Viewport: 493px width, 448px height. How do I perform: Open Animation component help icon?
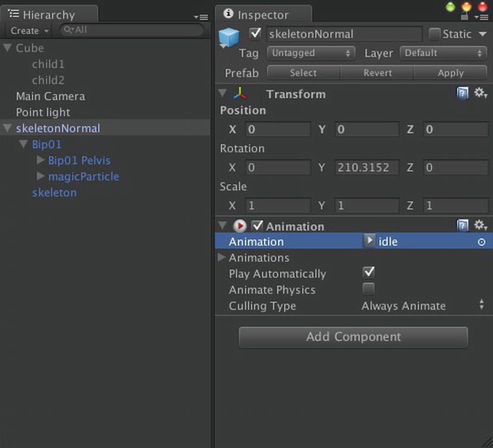point(462,225)
